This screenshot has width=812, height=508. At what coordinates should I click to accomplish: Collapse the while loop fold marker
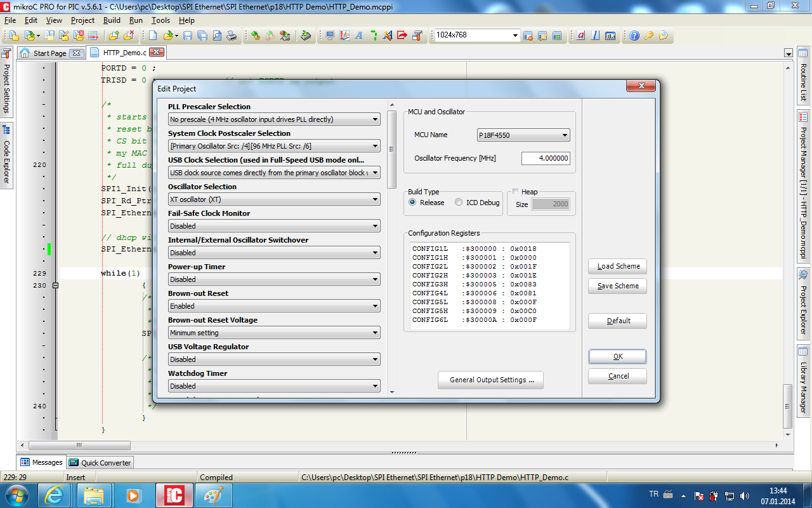[x=55, y=286]
